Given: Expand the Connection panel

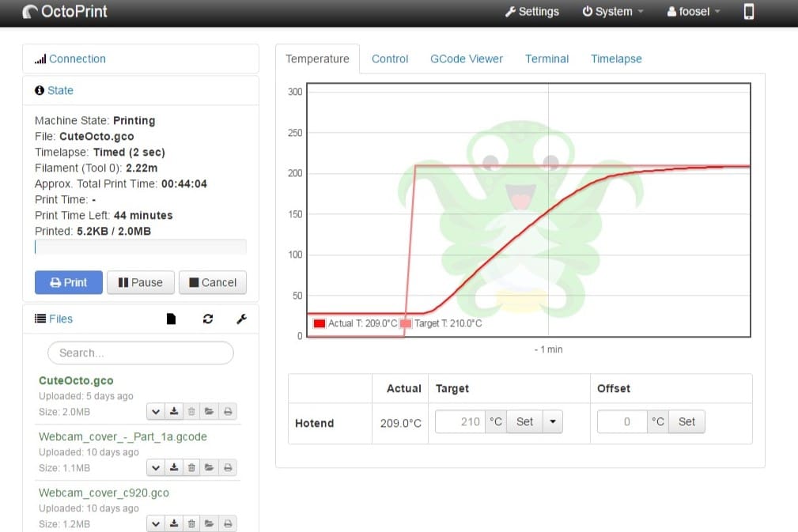Looking at the screenshot, I should pyautogui.click(x=77, y=59).
